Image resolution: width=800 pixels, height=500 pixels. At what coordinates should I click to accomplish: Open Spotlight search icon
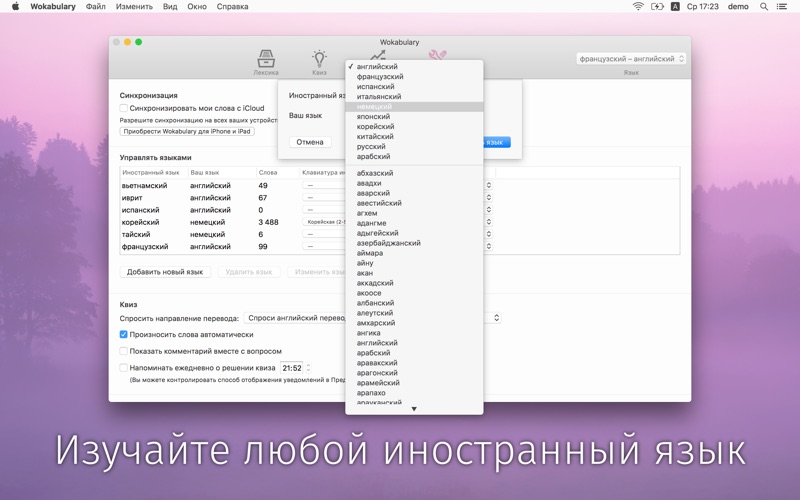764,7
